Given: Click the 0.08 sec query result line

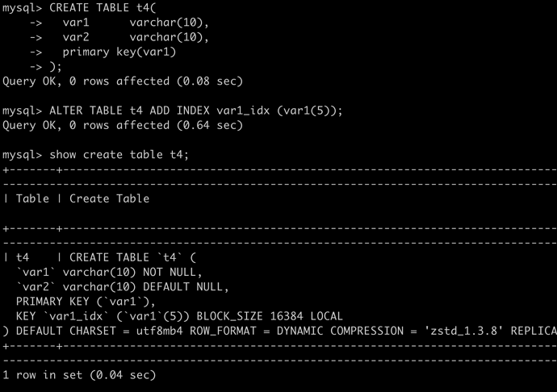Looking at the screenshot, I should coord(123,81).
